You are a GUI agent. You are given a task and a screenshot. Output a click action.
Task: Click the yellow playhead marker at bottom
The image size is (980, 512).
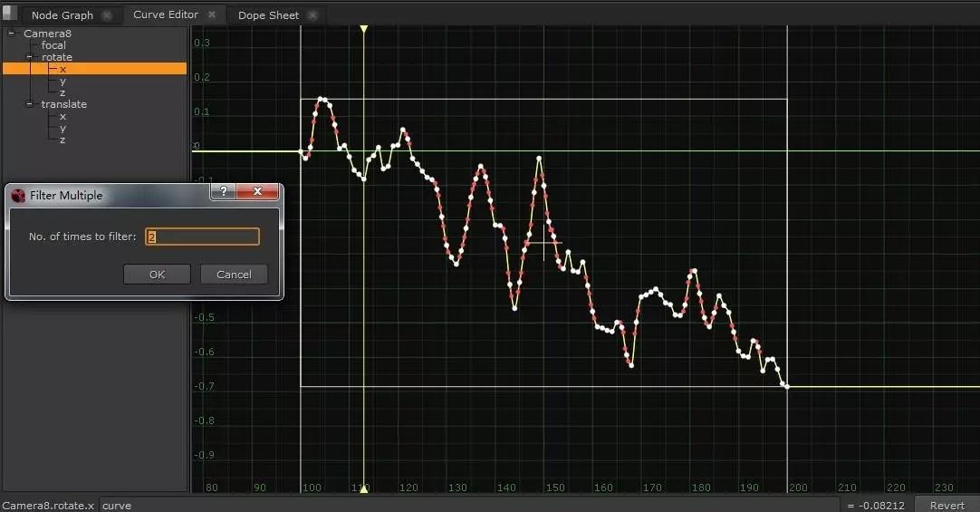pyautogui.click(x=364, y=488)
